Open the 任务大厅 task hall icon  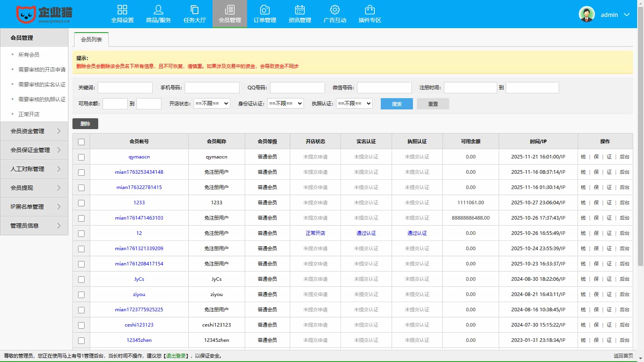[194, 10]
